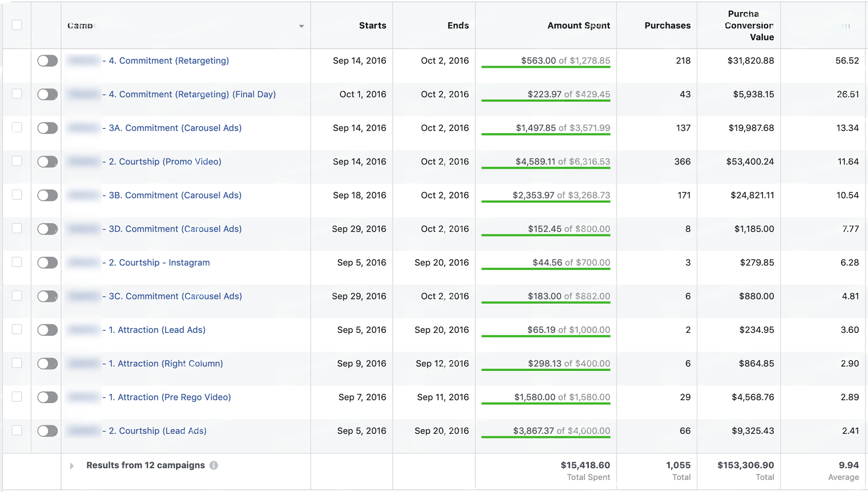Tick the select-all checkbox in header
This screenshot has width=868, height=492.
(x=17, y=25)
